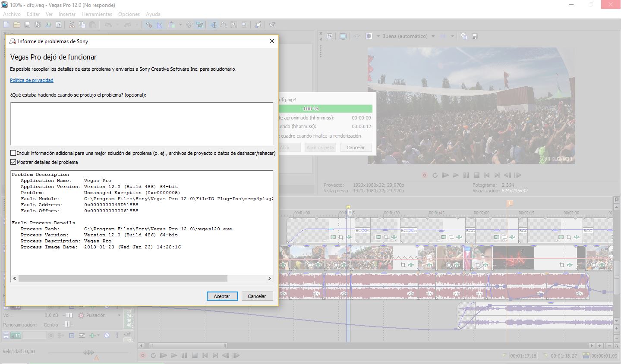The width and height of the screenshot is (621, 364).
Task: Click the Pulsación gear icon on audio track
Action: [81, 315]
